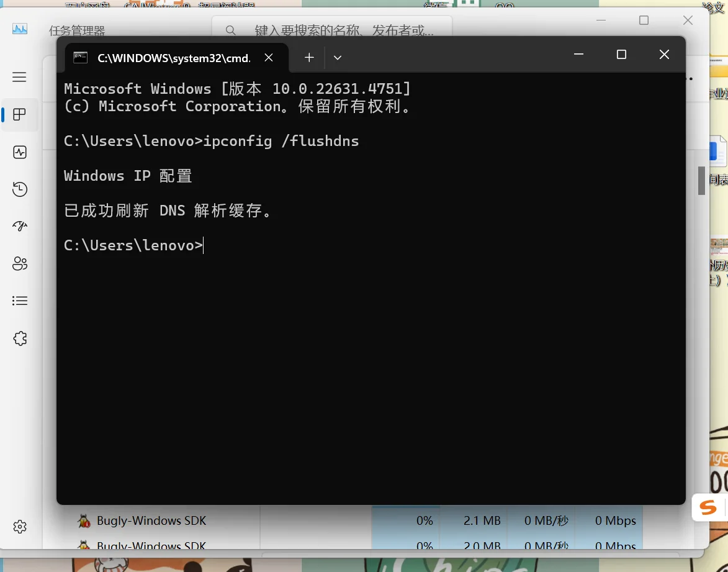
Task: Close the Task Manager window
Action: click(688, 20)
